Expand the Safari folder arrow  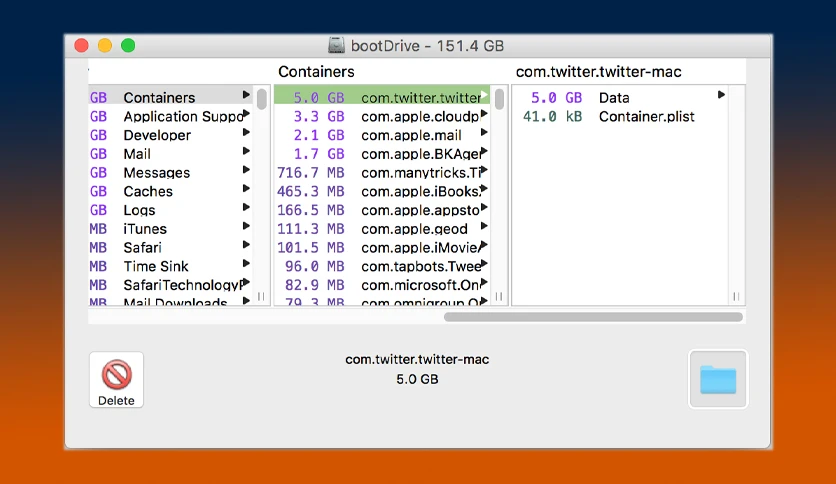click(x=246, y=245)
